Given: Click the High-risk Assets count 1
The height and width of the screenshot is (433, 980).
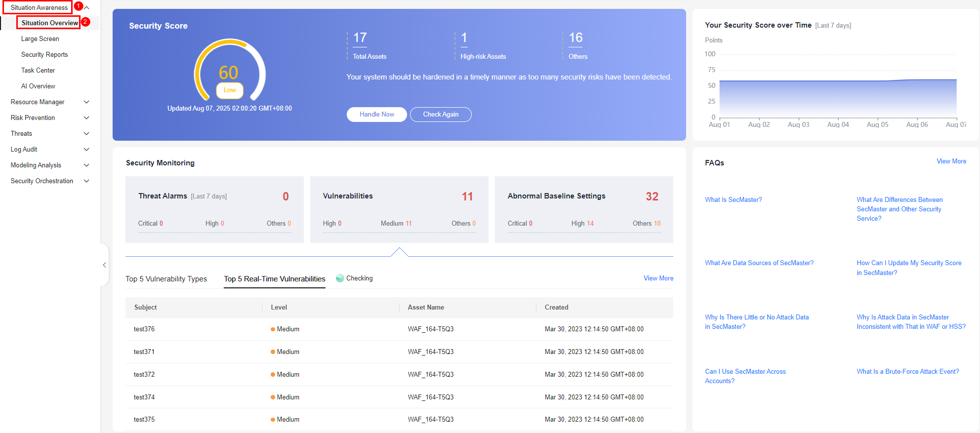Looking at the screenshot, I should [x=464, y=38].
